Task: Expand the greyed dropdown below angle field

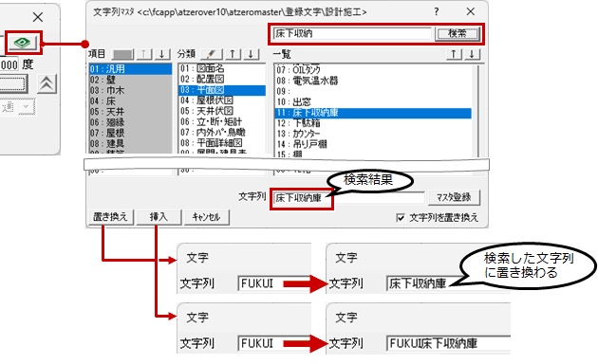Action: pos(27,107)
